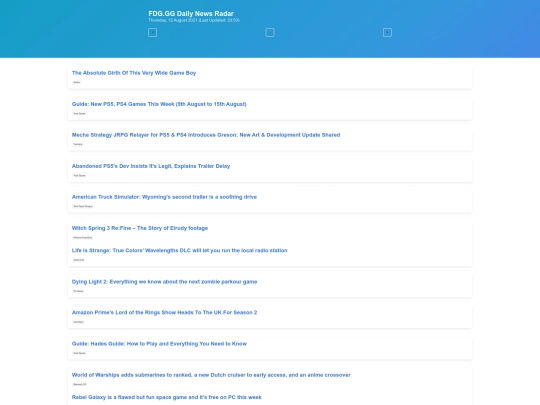Open the New PS5, PS4 Games This Week guide
Screen dimensions: 540x405
tap(159, 104)
